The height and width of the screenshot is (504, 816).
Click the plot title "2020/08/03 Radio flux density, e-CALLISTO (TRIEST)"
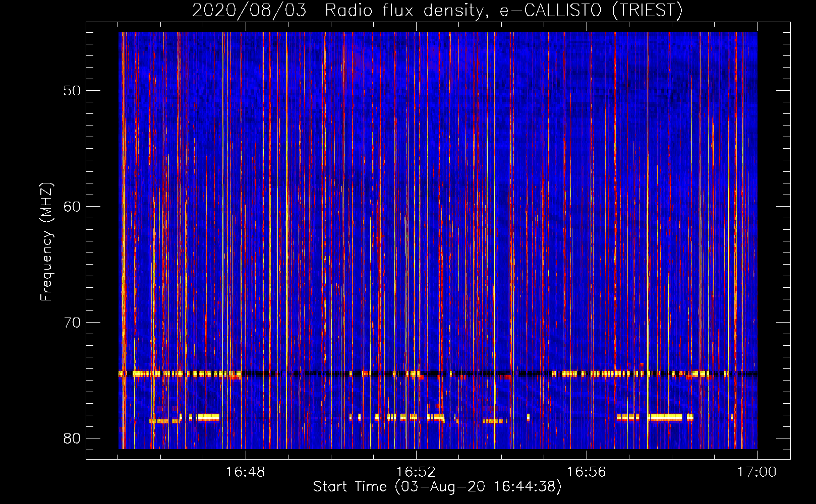[437, 10]
